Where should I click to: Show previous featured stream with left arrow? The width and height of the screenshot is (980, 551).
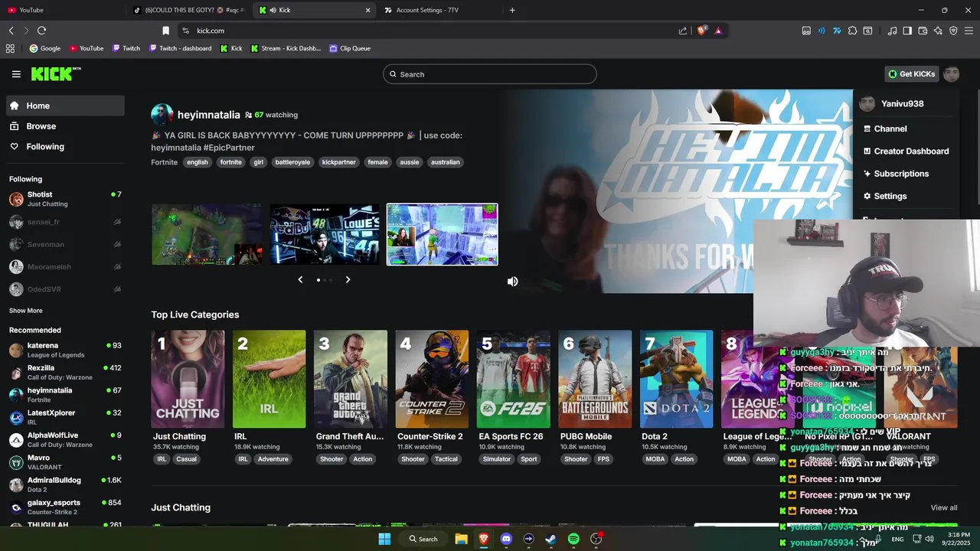pyautogui.click(x=300, y=279)
